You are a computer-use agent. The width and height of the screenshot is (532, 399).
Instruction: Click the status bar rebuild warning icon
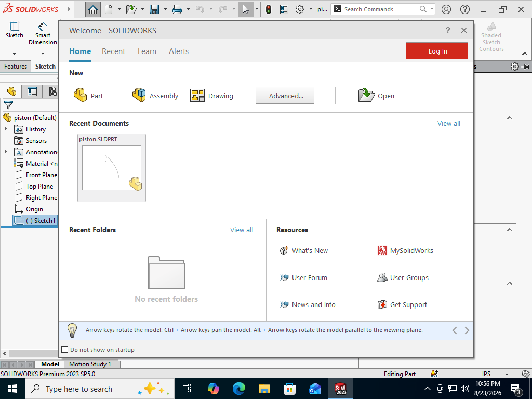pyautogui.click(x=434, y=374)
